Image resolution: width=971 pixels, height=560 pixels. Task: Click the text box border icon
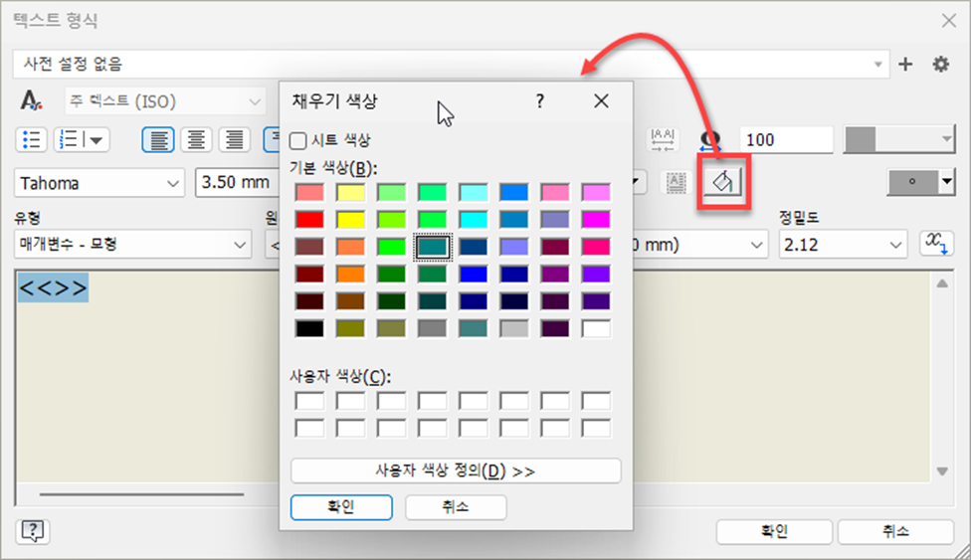tap(676, 182)
